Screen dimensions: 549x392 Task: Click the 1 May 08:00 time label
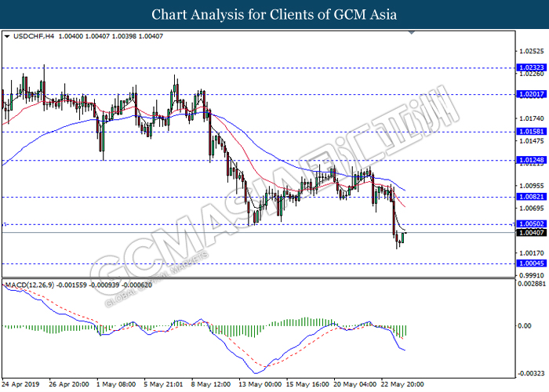(x=116, y=384)
